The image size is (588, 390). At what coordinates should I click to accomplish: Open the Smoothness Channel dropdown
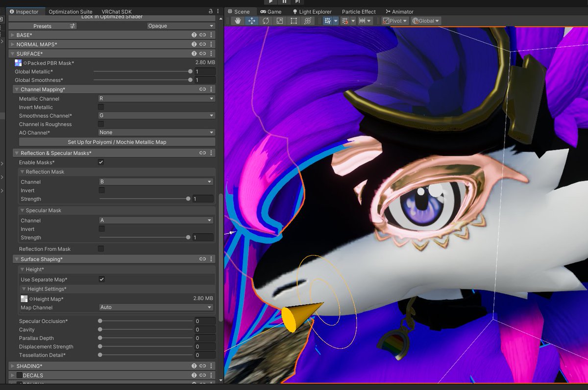[x=156, y=116]
